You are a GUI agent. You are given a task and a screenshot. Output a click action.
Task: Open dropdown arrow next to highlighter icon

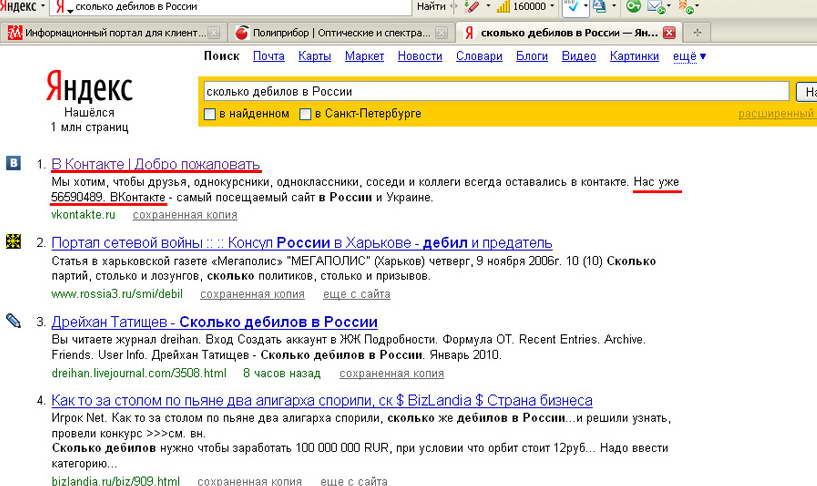click(x=488, y=7)
